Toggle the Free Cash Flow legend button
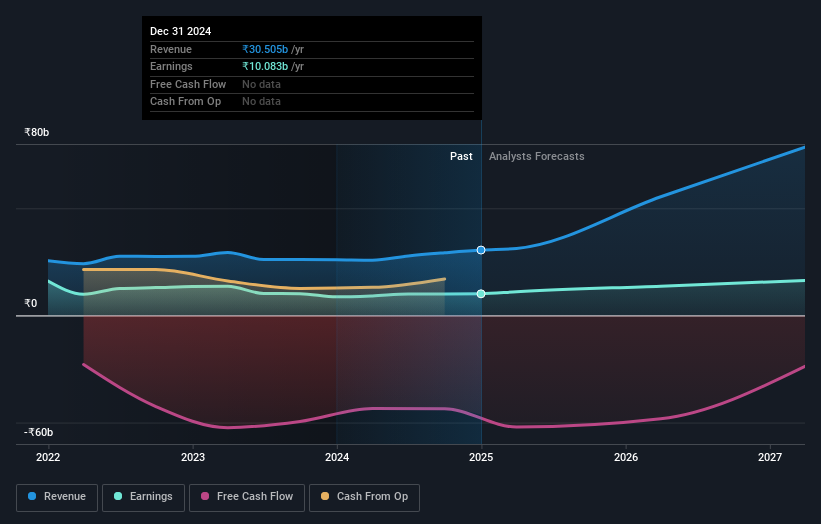The width and height of the screenshot is (821, 524). coord(247,497)
